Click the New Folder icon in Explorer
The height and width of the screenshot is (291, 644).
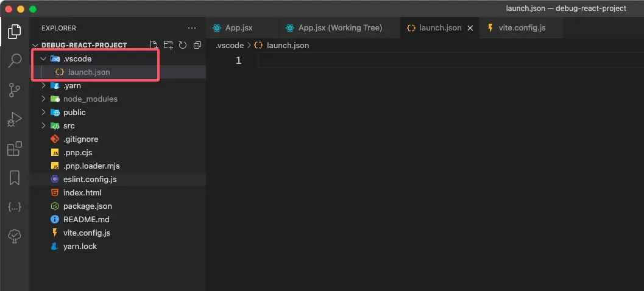[168, 45]
